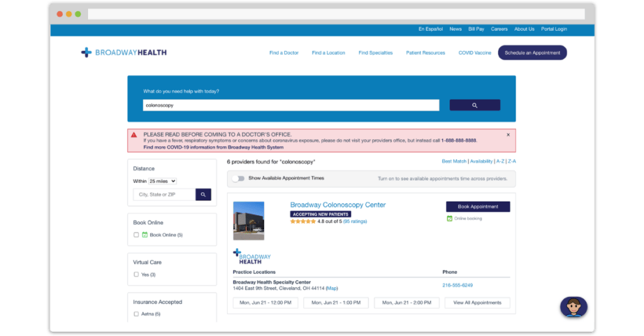644x336 pixels.
Task: Tick the Aetna insurance checkbox
Action: (136, 314)
